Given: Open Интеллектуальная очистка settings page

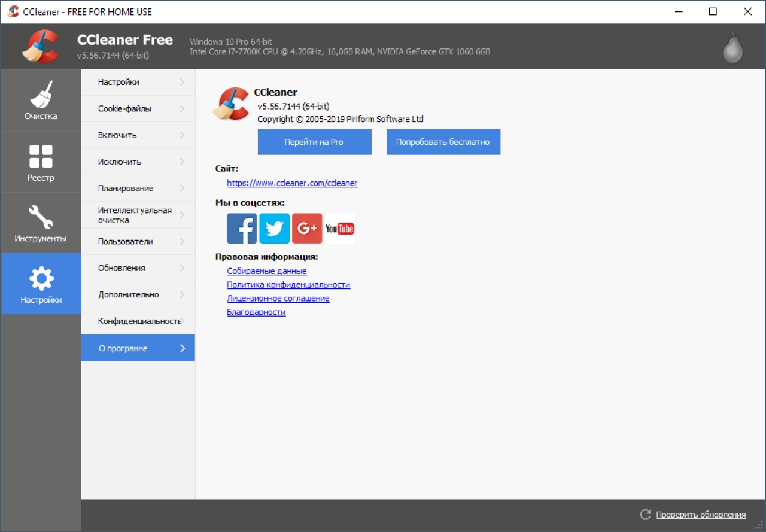Looking at the screenshot, I should point(138,215).
